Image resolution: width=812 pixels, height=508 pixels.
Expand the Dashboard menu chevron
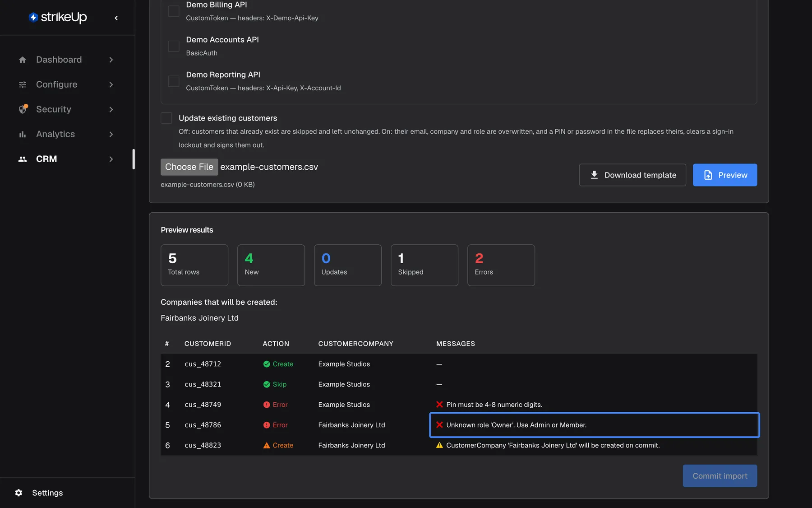tap(111, 60)
